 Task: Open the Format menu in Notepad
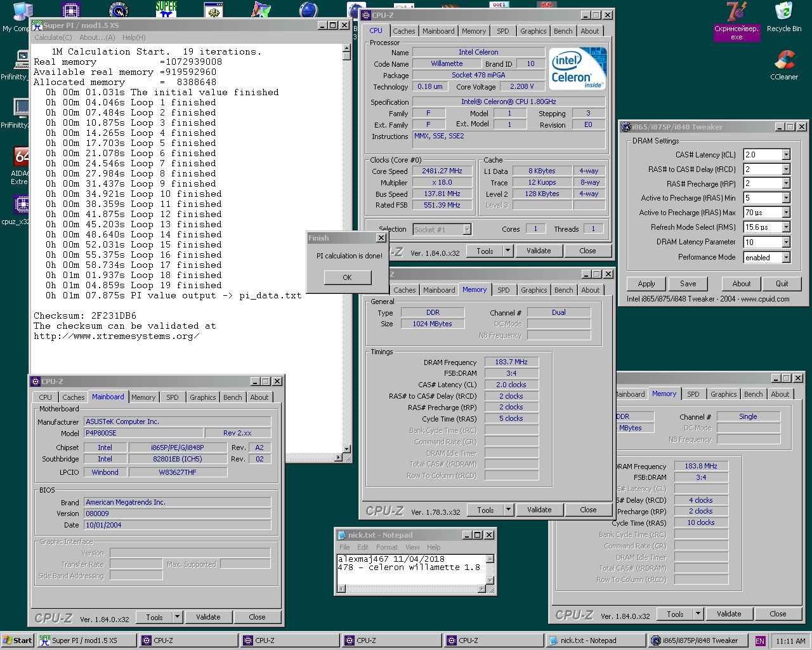(x=387, y=547)
